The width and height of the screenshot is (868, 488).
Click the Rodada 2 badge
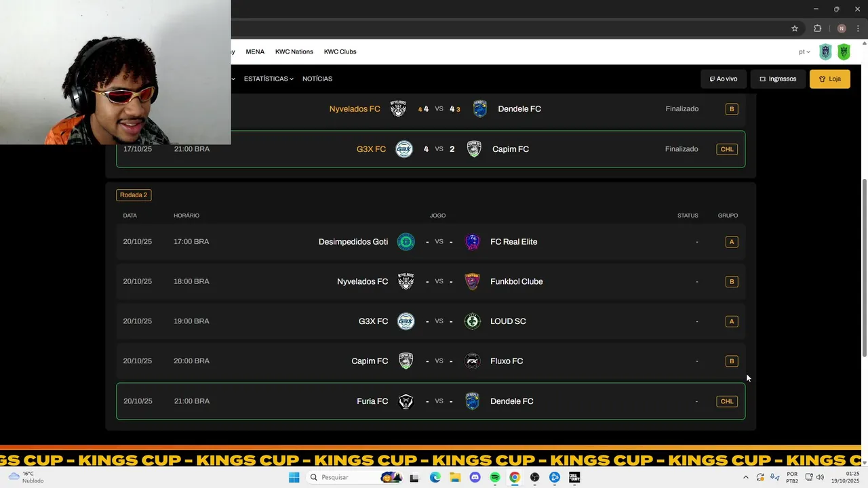pos(134,195)
